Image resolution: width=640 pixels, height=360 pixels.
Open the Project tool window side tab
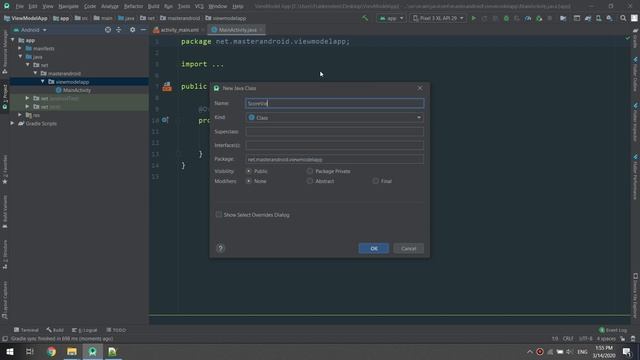pos(5,97)
